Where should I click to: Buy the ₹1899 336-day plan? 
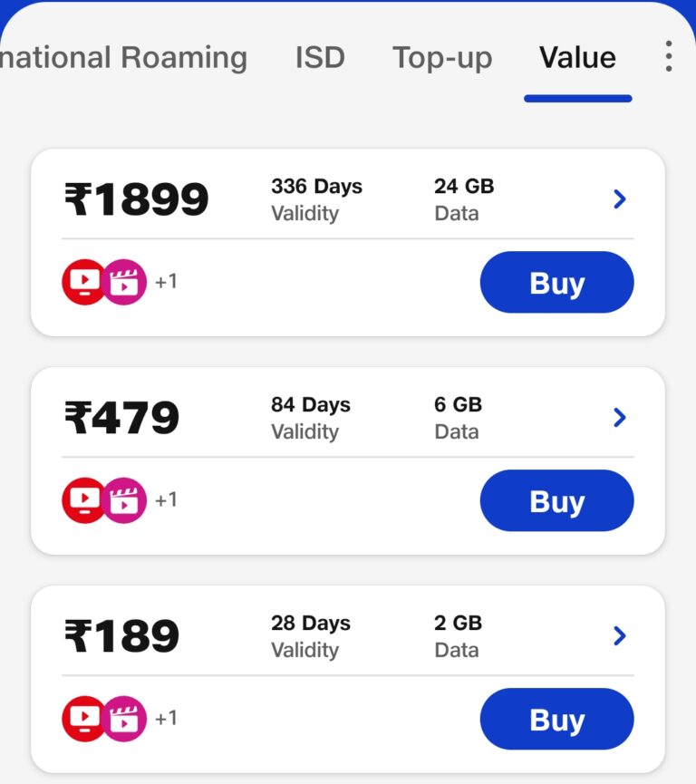(x=557, y=282)
